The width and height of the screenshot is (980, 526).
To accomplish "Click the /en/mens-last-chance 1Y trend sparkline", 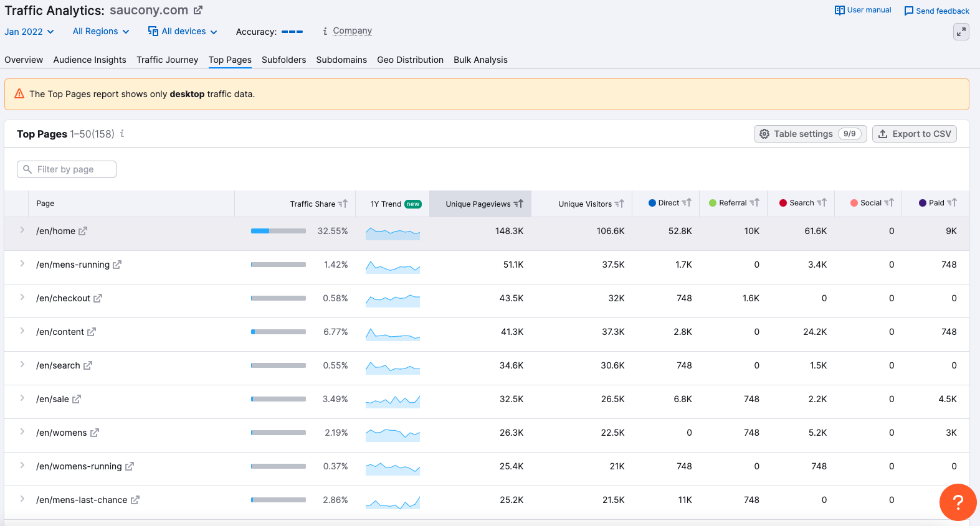I will click(x=392, y=502).
